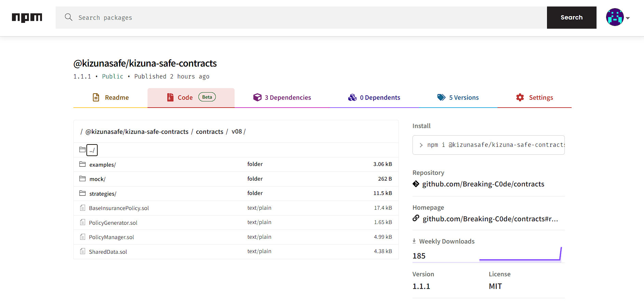Click the examples folder icon

click(x=82, y=164)
